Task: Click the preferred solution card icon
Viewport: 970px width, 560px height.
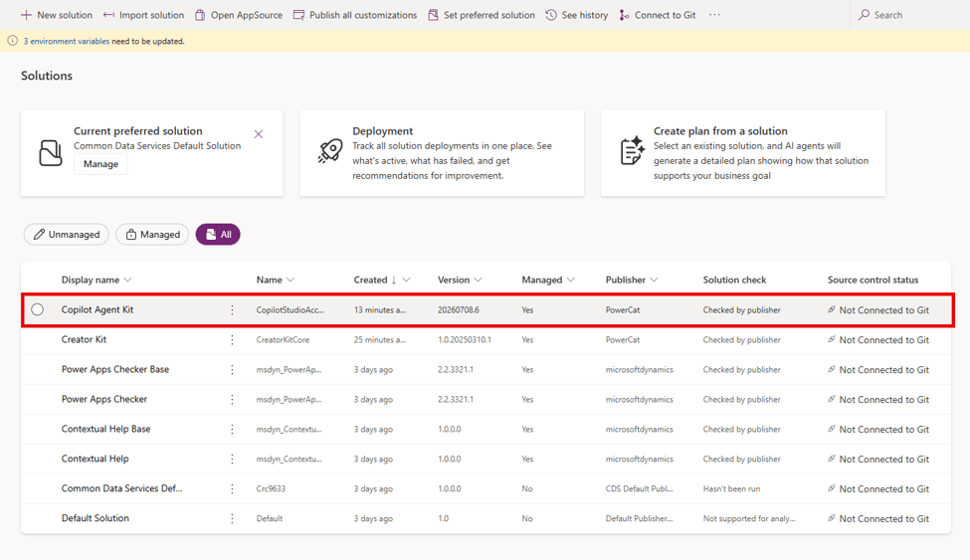Action: [x=51, y=153]
